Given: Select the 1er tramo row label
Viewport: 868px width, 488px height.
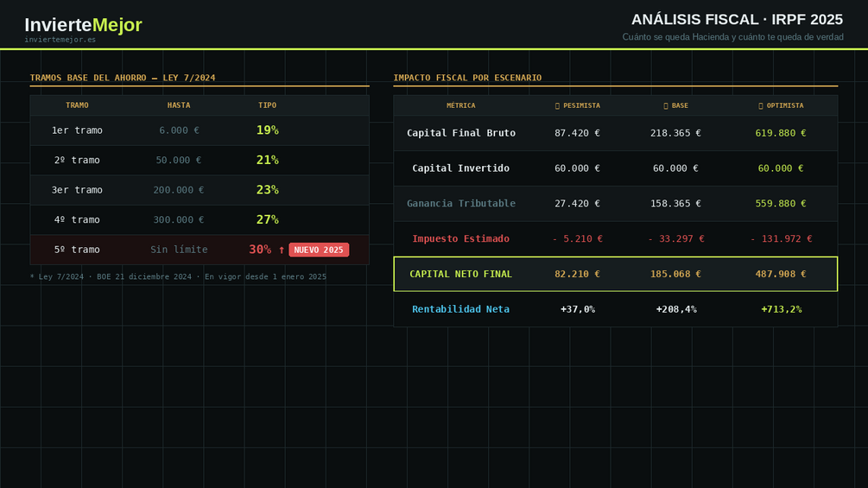Looking at the screenshot, I should 77,130.
